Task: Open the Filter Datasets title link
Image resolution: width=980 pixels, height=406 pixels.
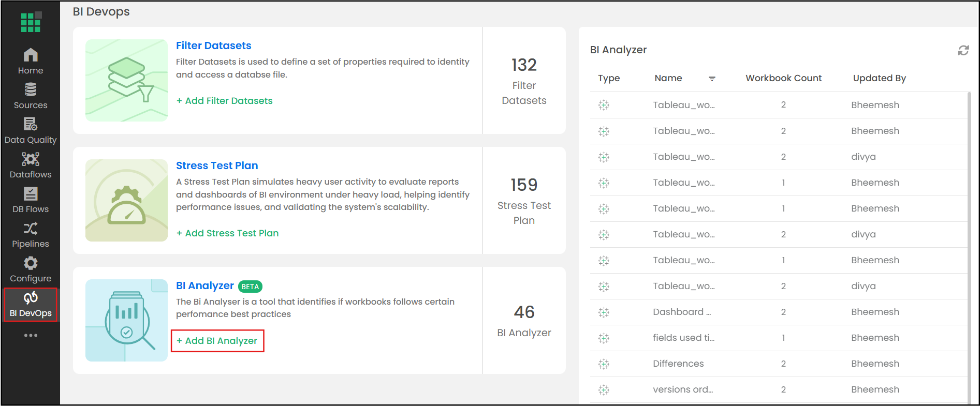Action: pyautogui.click(x=213, y=46)
